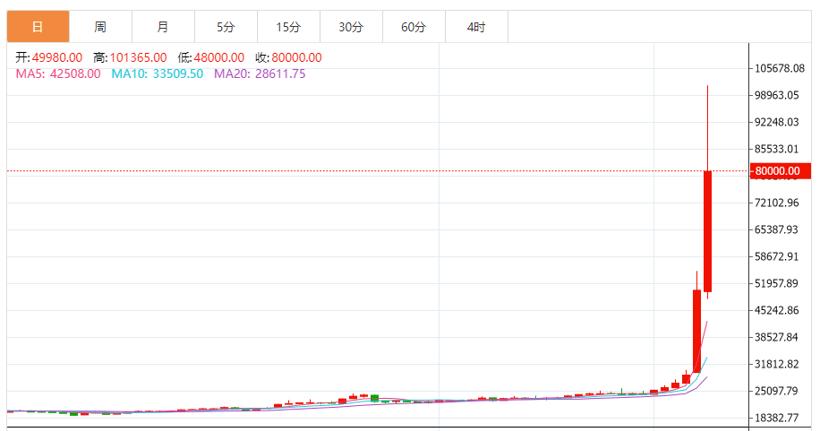
Task: Click the 开 49980.00 open price text
Action: click(49, 58)
